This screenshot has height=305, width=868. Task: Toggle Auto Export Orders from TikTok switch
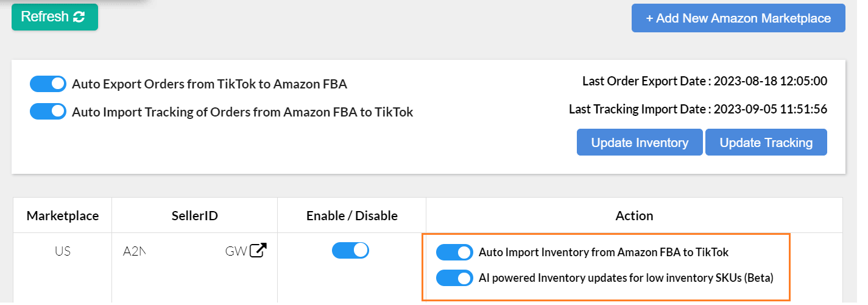pyautogui.click(x=48, y=84)
